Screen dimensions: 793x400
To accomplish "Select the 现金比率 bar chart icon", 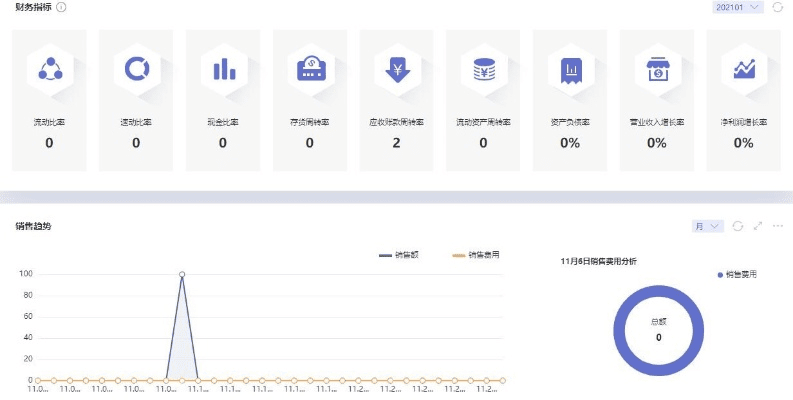I will pyautogui.click(x=223, y=69).
